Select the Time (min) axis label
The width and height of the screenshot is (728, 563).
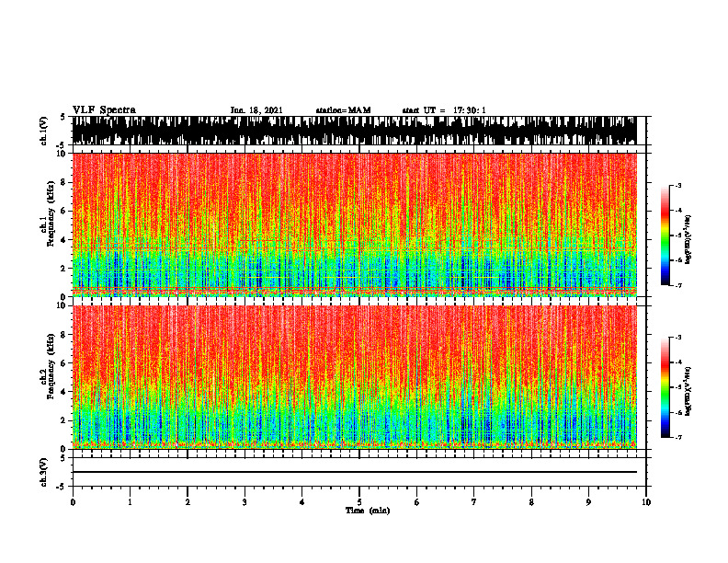[x=368, y=511]
